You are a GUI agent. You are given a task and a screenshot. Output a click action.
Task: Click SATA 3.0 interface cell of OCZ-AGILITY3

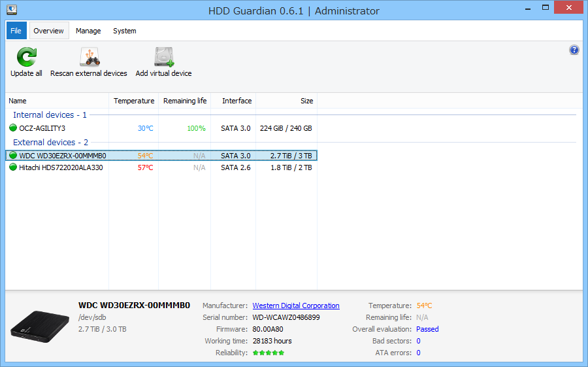(x=235, y=128)
